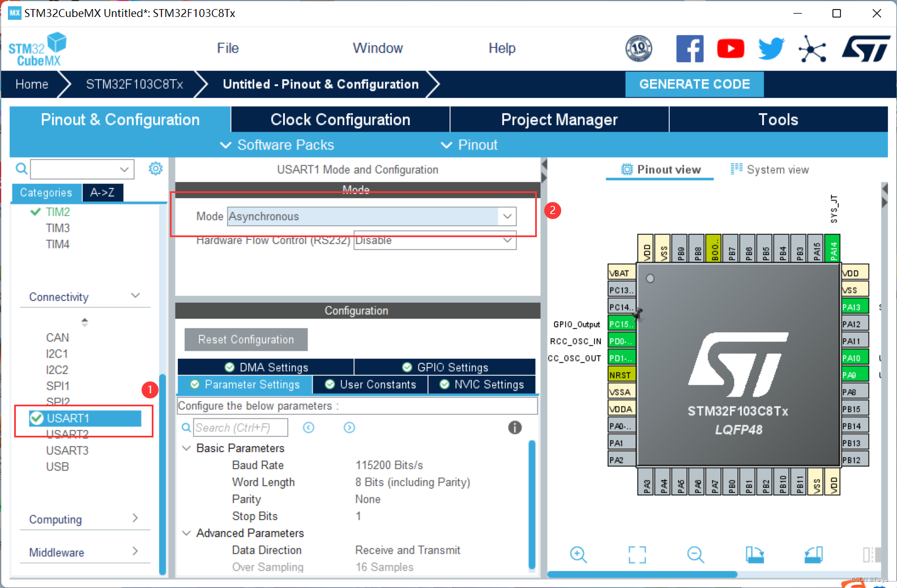The height and width of the screenshot is (588, 897).
Task: Click the STM32CubeMX logo
Action: click(37, 50)
